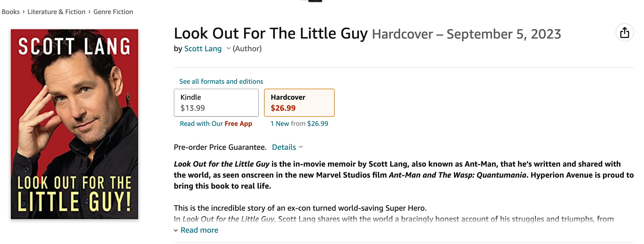Click the Details link
Image resolution: width=644 pixels, height=244 pixels.
[284, 147]
